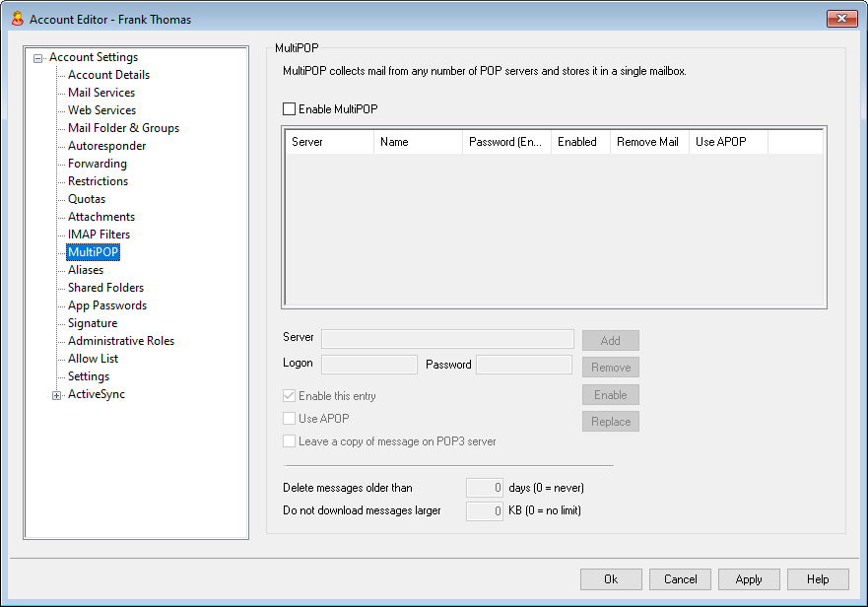Go to IMAP Filters settings
Image resolution: width=868 pixels, height=607 pixels.
click(x=99, y=235)
